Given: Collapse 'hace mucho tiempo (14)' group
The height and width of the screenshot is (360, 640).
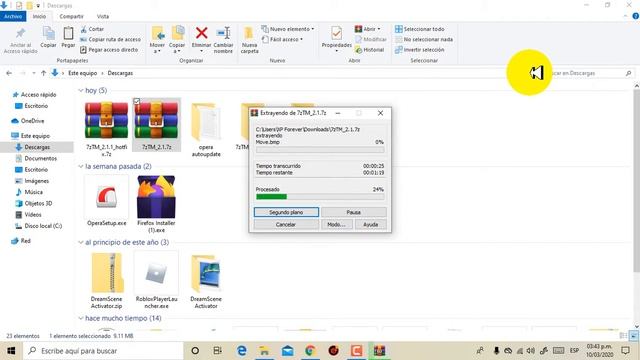Looking at the screenshot, I should pyautogui.click(x=80, y=318).
